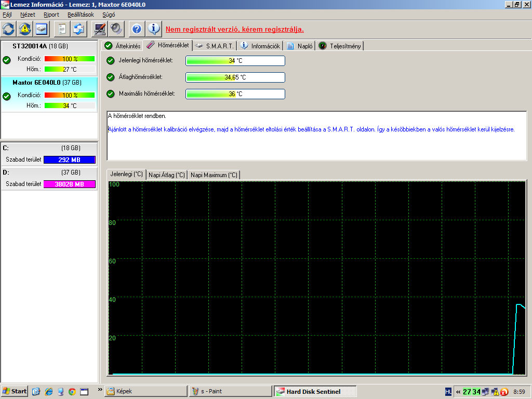This screenshot has width=532, height=399.
Task: Open the Riport menu
Action: (x=51, y=15)
